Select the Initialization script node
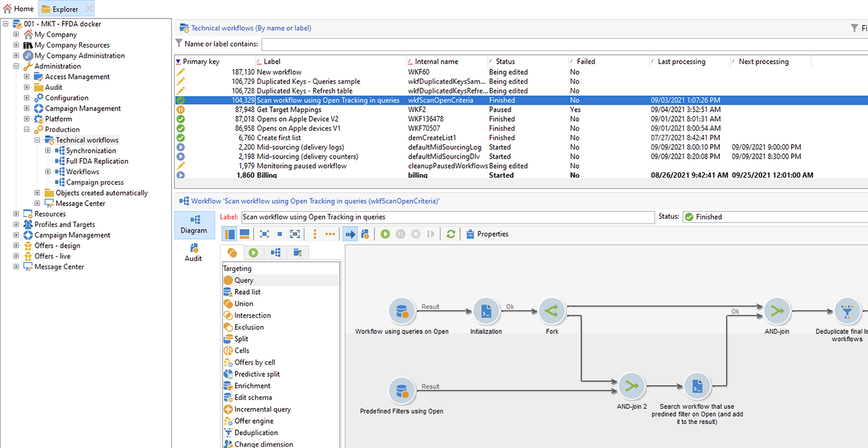The image size is (868, 448). coord(486,311)
